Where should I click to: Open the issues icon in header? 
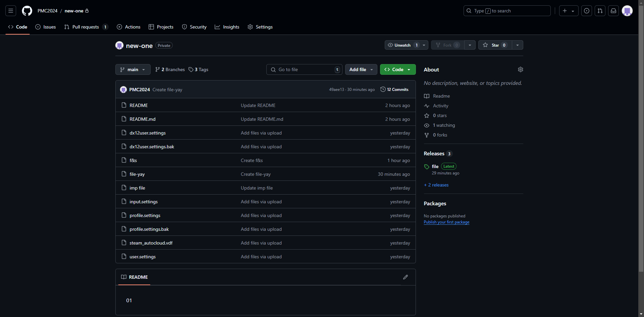coord(586,11)
